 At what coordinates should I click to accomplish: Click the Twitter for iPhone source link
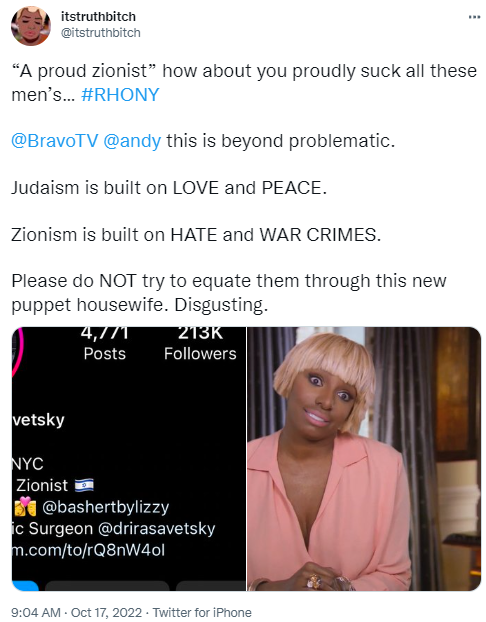tap(202, 612)
